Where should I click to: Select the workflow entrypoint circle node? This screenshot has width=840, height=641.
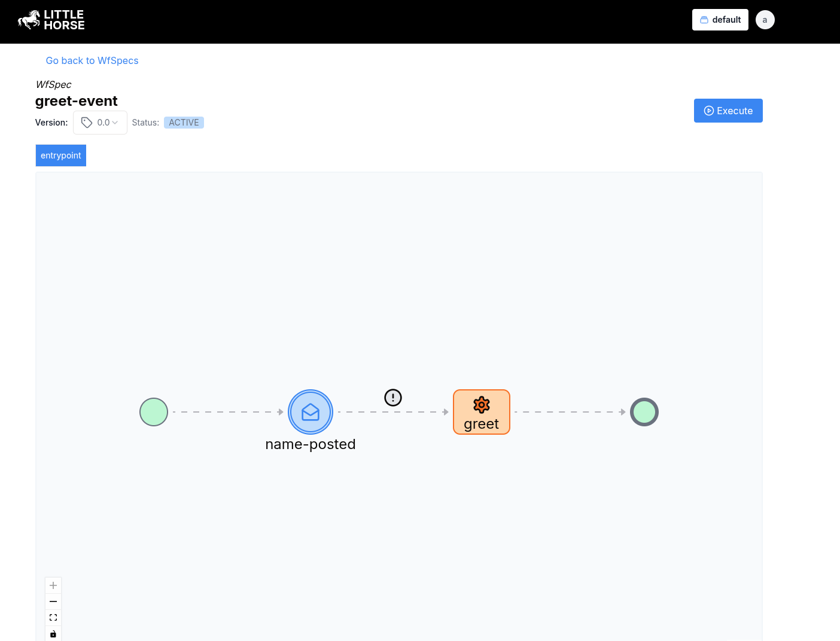coord(154,412)
